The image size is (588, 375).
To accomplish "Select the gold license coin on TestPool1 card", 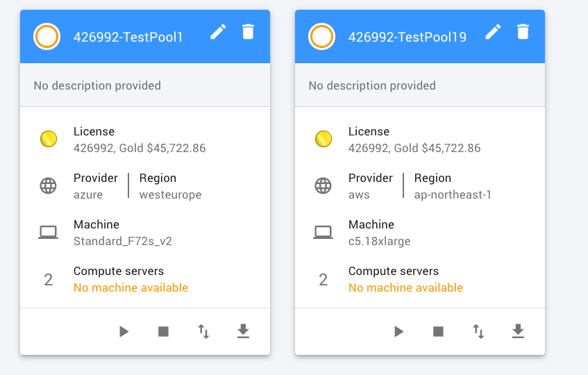I will [49, 139].
